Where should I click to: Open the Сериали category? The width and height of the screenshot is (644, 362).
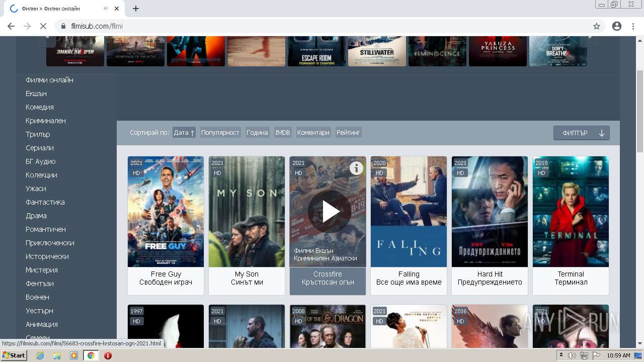[x=40, y=148]
